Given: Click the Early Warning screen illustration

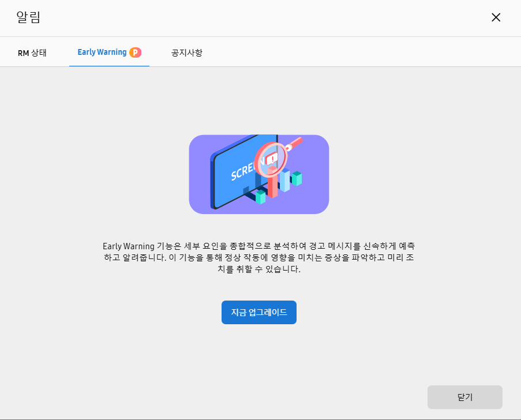Looking at the screenshot, I should pyautogui.click(x=259, y=174).
